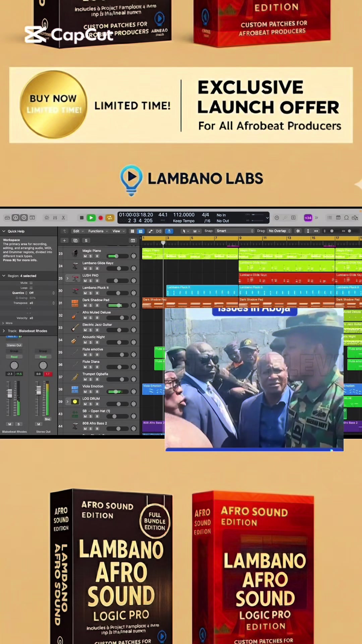The height and width of the screenshot is (644, 362).
Task: Collapse the Region inspector section
Action: coord(4,276)
